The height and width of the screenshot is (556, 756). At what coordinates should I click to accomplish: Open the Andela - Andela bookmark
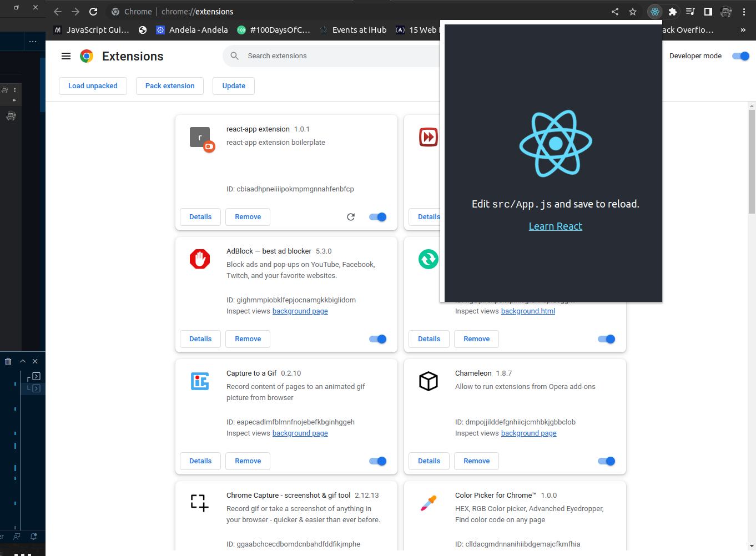192,30
